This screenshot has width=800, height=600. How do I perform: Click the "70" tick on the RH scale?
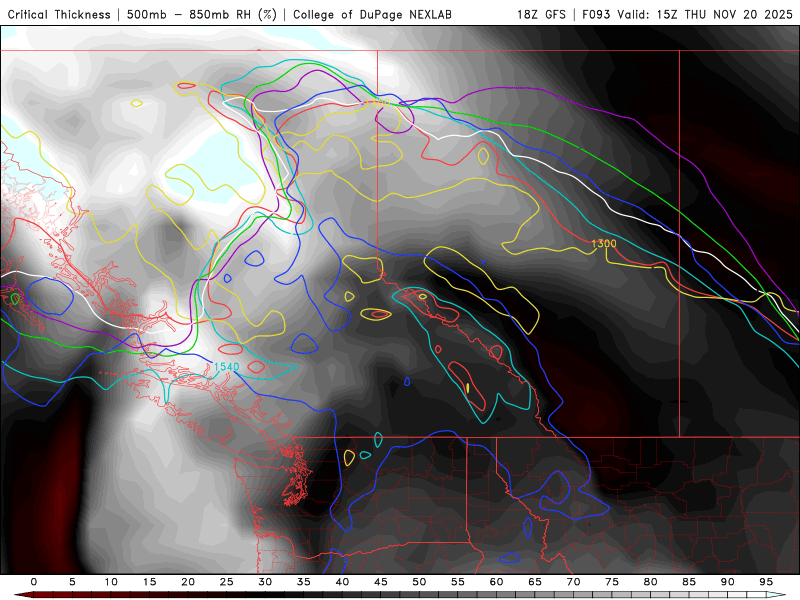pos(573,582)
